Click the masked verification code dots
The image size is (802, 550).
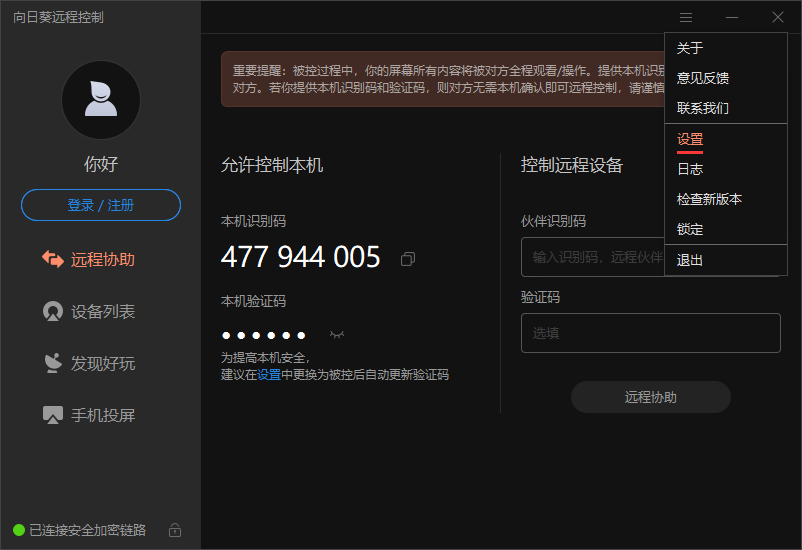263,336
